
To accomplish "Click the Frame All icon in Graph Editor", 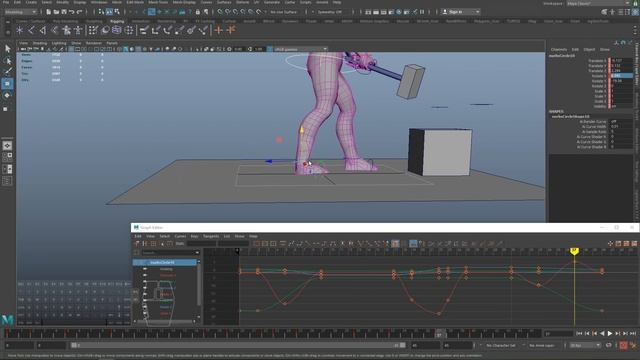I will (x=256, y=244).
